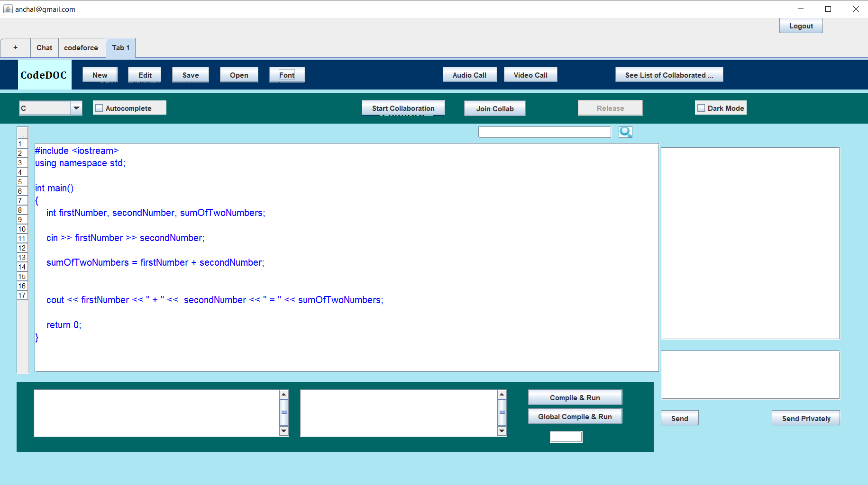
Task: Send the chat message with Send
Action: 680,418
